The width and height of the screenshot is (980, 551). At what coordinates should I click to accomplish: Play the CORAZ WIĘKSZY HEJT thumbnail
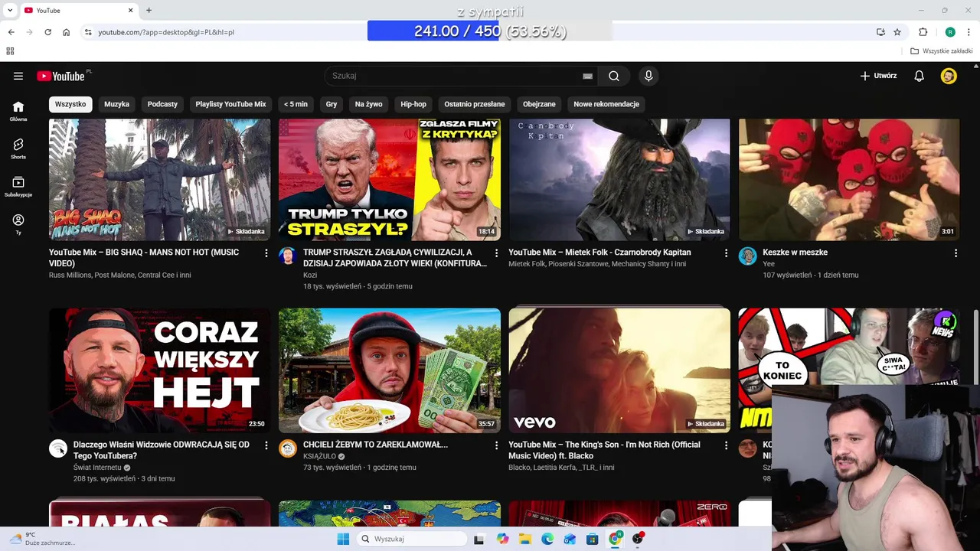(159, 370)
